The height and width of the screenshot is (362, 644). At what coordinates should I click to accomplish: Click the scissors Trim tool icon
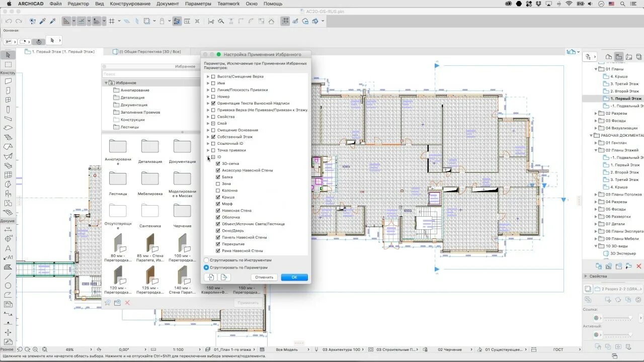[211, 21]
